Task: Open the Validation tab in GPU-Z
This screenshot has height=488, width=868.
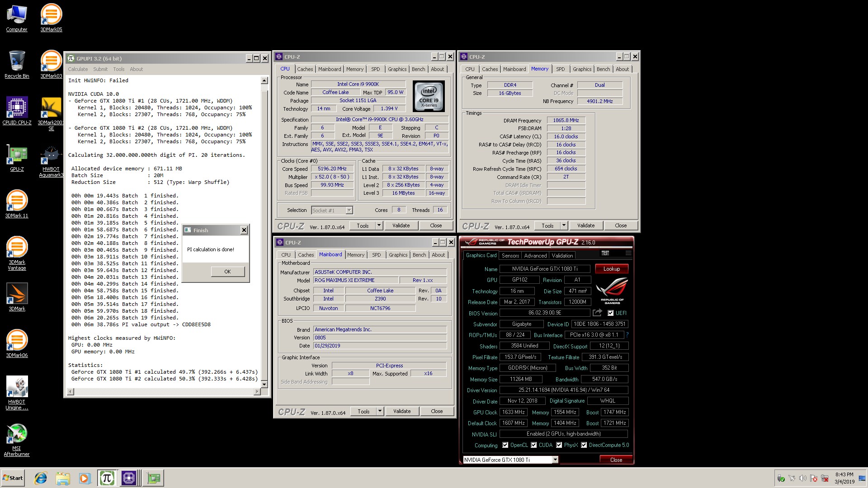Action: 562,255
